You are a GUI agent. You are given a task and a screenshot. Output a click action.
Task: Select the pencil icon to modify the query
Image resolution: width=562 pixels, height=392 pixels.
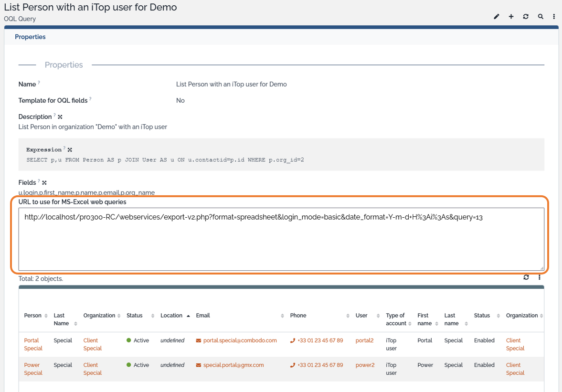pos(497,16)
